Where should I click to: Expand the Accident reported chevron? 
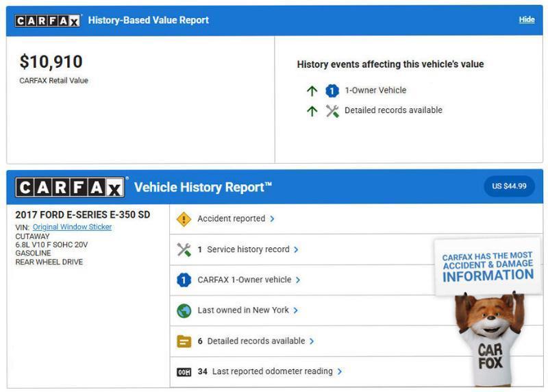coord(272,219)
